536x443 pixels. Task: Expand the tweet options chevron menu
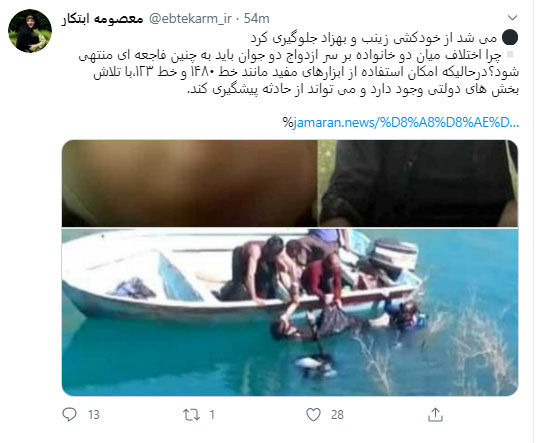tap(512, 17)
